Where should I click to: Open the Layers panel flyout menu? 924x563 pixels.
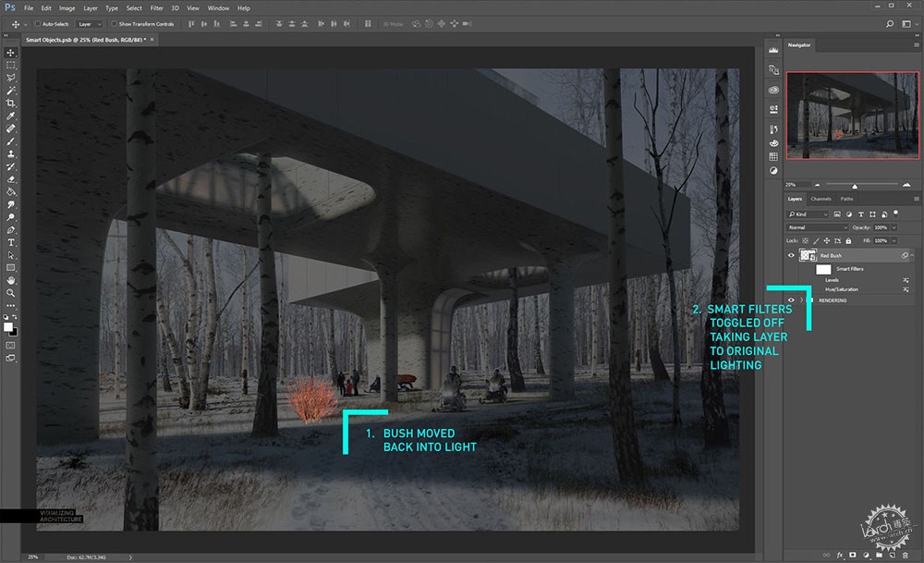coord(917,199)
